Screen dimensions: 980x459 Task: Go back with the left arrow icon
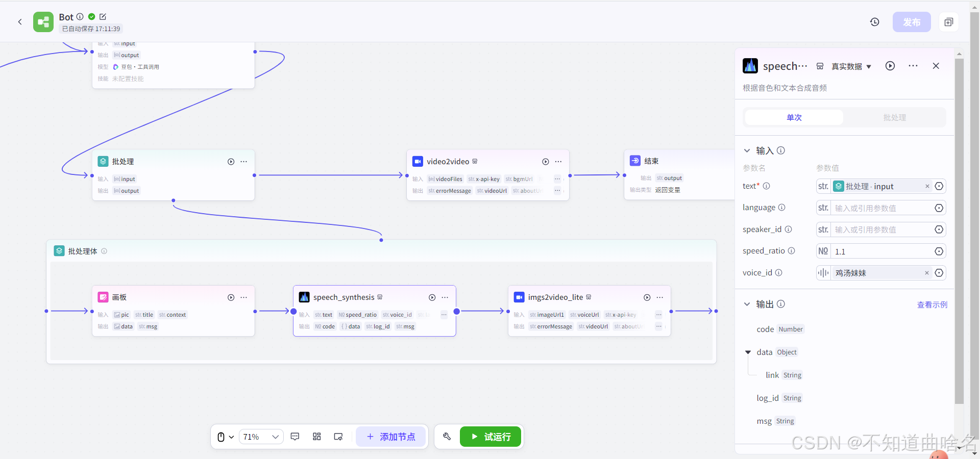coord(20,22)
